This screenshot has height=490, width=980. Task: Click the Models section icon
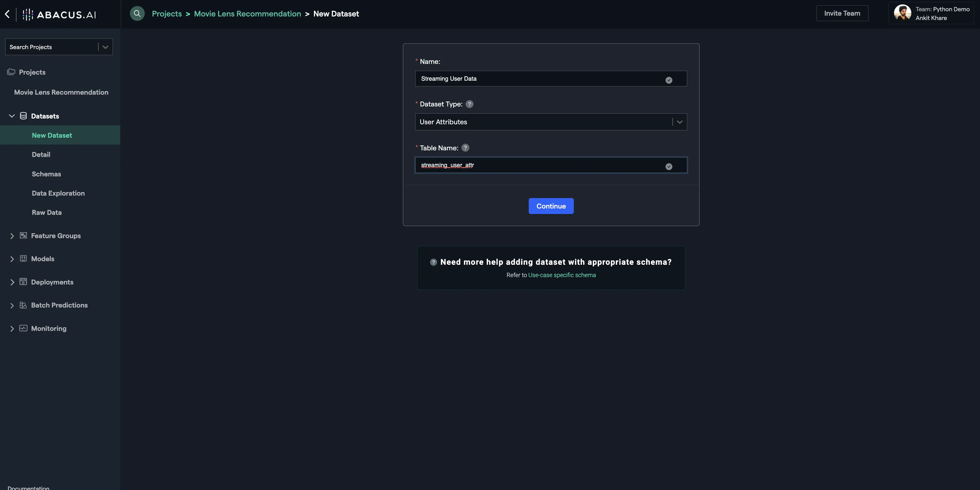[x=23, y=259]
